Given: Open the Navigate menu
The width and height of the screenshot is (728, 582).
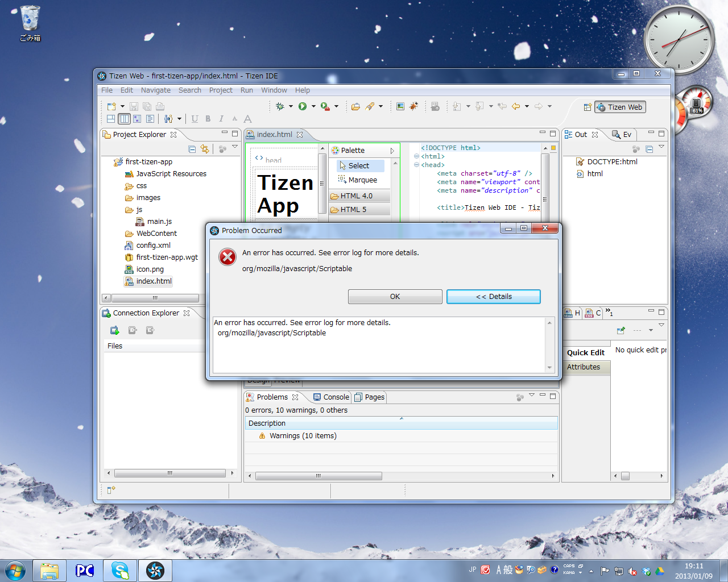Looking at the screenshot, I should [x=156, y=90].
